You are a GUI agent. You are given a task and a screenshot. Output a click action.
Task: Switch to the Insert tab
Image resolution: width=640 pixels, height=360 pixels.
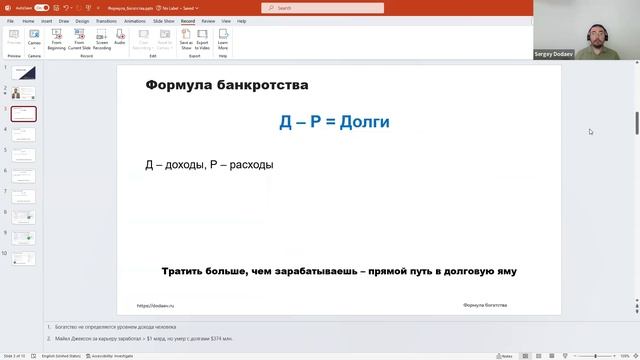(x=47, y=21)
